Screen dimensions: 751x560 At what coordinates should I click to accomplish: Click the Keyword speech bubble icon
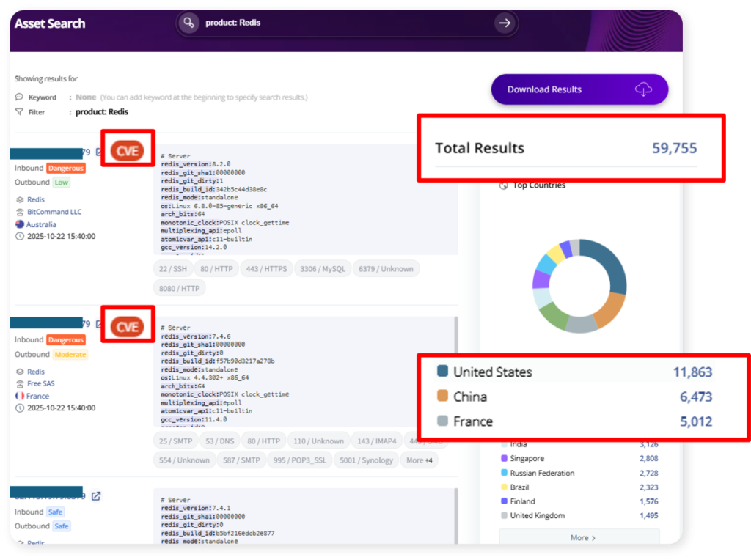(x=19, y=97)
